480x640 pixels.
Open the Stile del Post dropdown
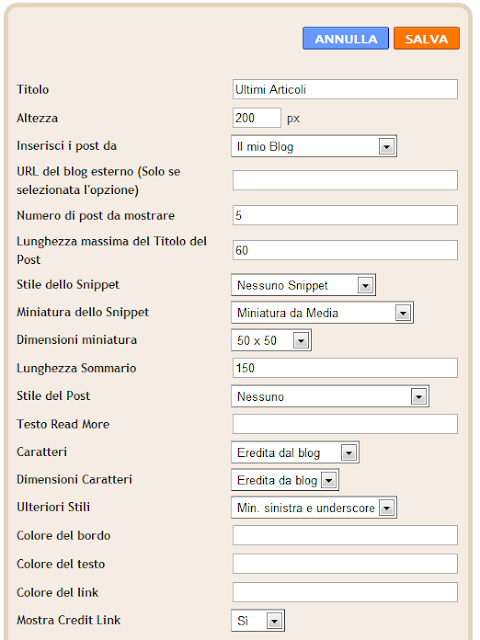(330, 396)
